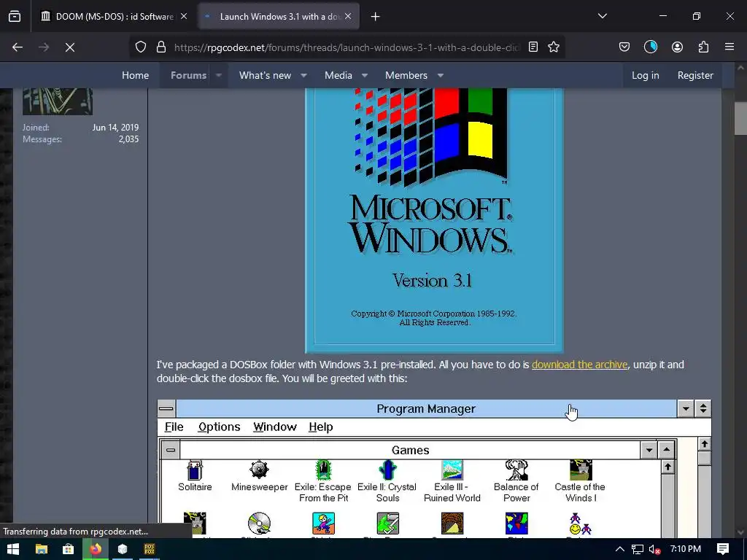Go to the forum Home page
Viewport: 747px width, 560px height.
pos(135,75)
